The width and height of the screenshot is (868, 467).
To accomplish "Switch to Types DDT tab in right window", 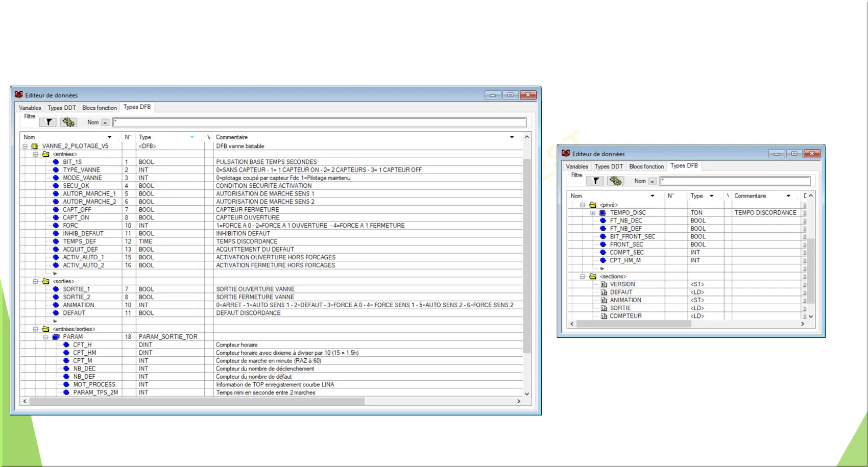I will click(609, 166).
